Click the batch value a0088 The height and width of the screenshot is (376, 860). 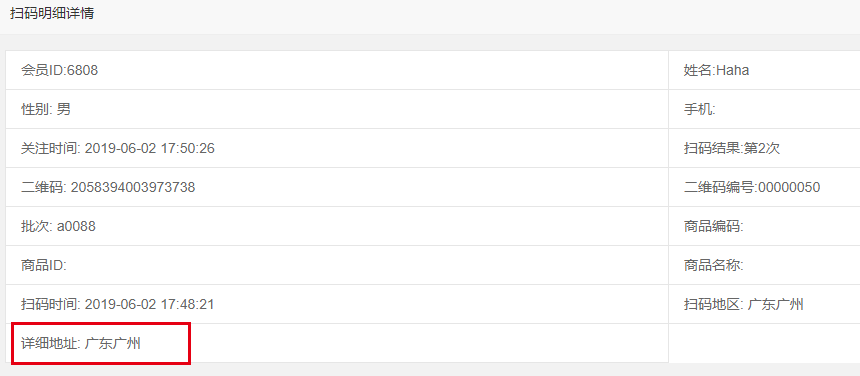(x=76, y=226)
